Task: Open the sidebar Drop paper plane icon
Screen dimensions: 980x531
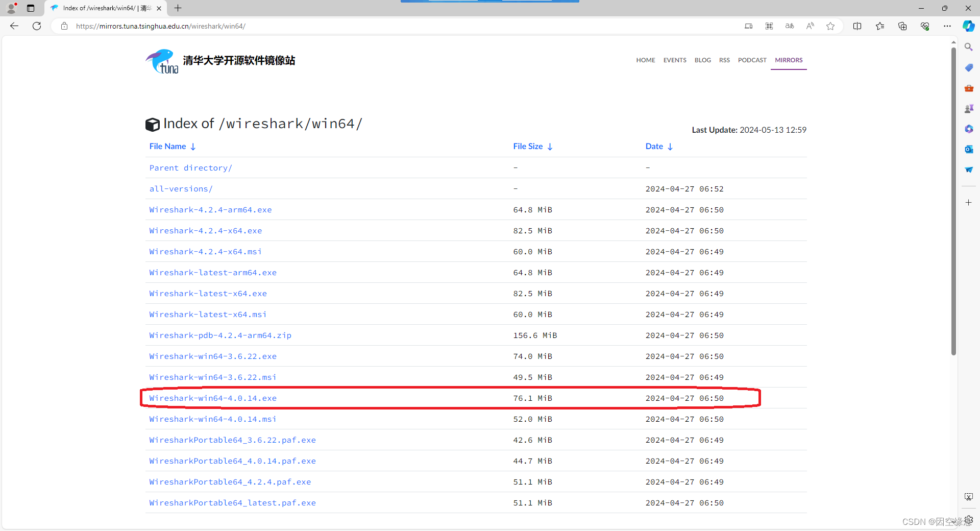Action: coord(969,170)
